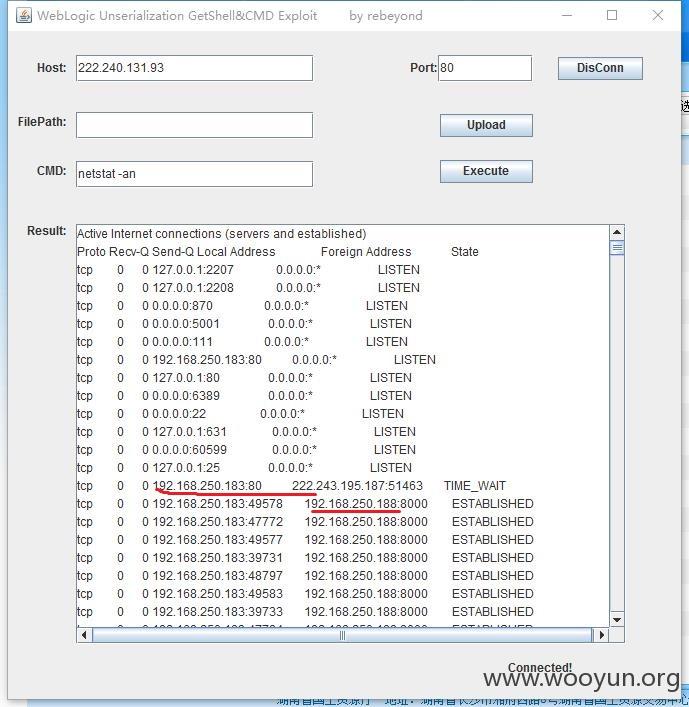Click the '0.0.0.0:870' entry
Screen dimensions: 689x707
[x=182, y=306]
